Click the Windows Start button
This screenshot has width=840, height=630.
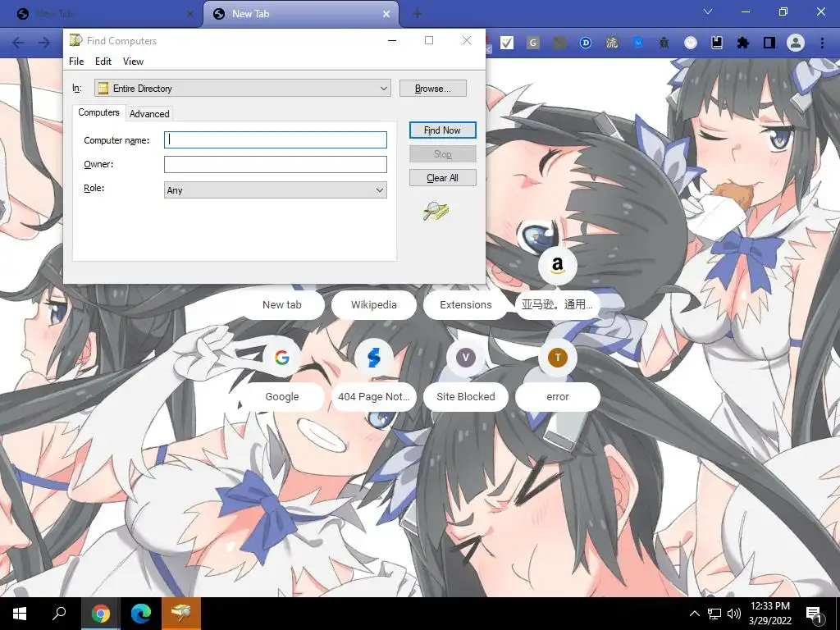click(x=20, y=614)
